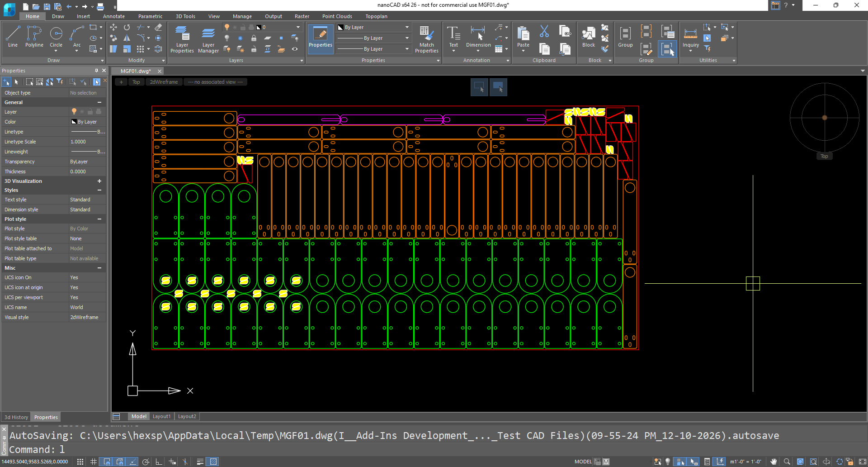This screenshot has width=868, height=467.
Task: Switch to 3d History panel tab
Action: click(x=16, y=417)
